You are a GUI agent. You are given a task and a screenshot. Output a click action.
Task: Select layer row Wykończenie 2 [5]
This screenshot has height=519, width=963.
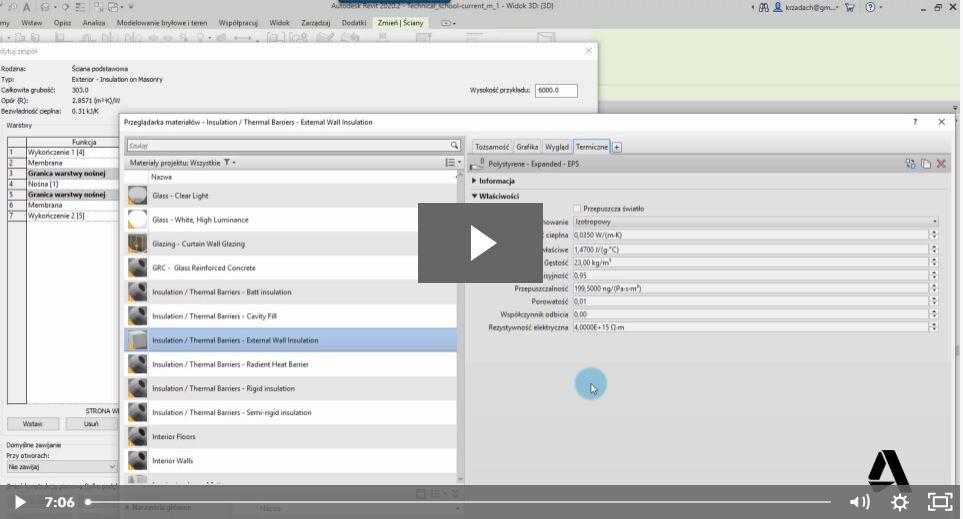tap(63, 216)
